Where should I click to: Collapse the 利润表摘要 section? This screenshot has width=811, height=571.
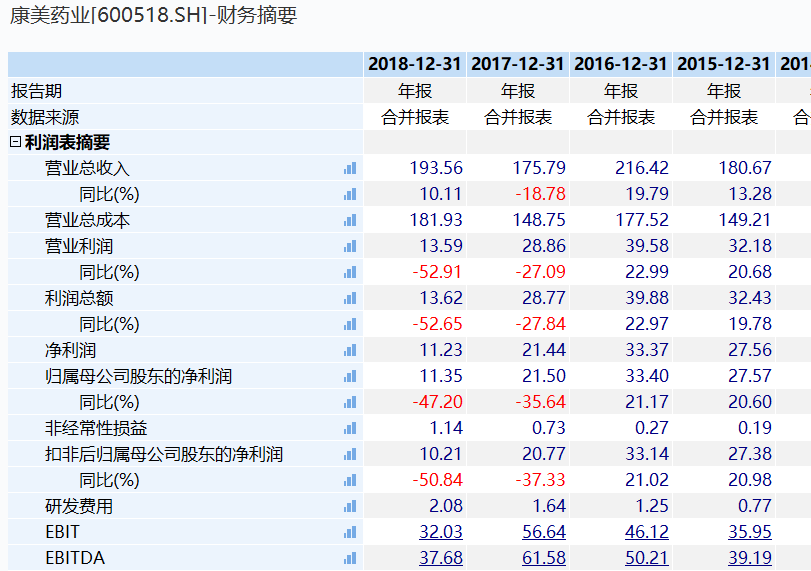point(16,142)
